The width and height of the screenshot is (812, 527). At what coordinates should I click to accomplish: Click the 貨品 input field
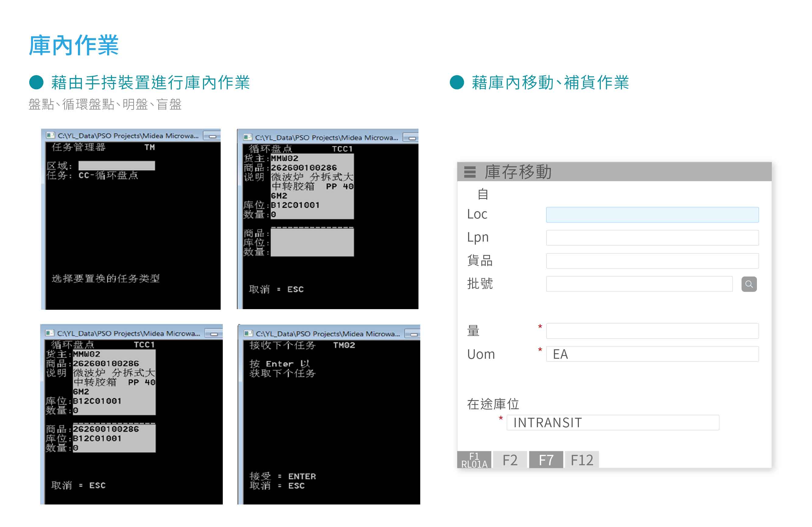[x=652, y=260]
